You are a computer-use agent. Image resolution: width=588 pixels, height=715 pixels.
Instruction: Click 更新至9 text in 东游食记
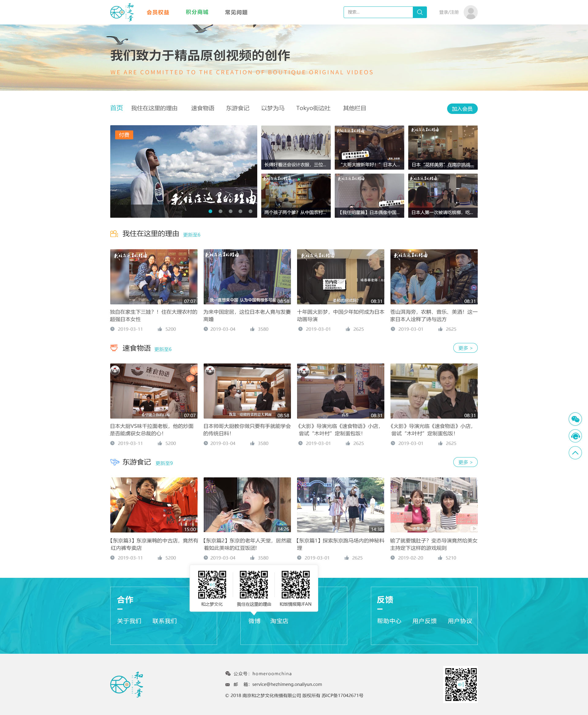tap(164, 463)
